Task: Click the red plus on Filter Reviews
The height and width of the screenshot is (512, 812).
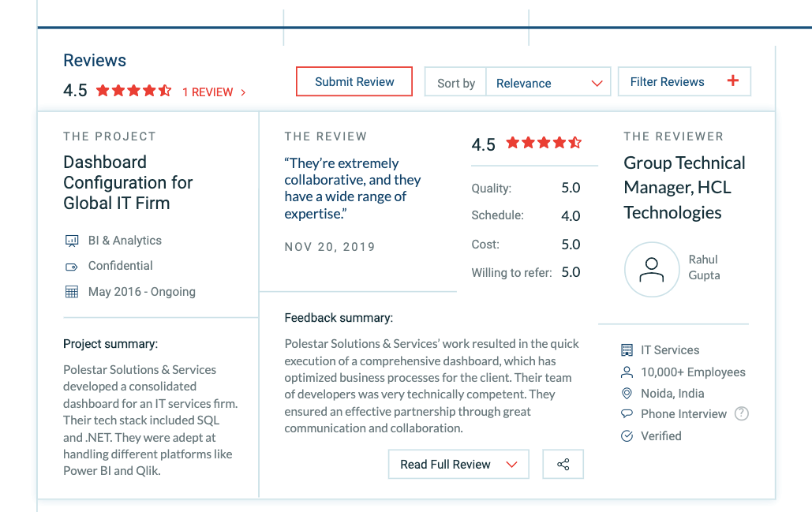Action: (x=733, y=81)
